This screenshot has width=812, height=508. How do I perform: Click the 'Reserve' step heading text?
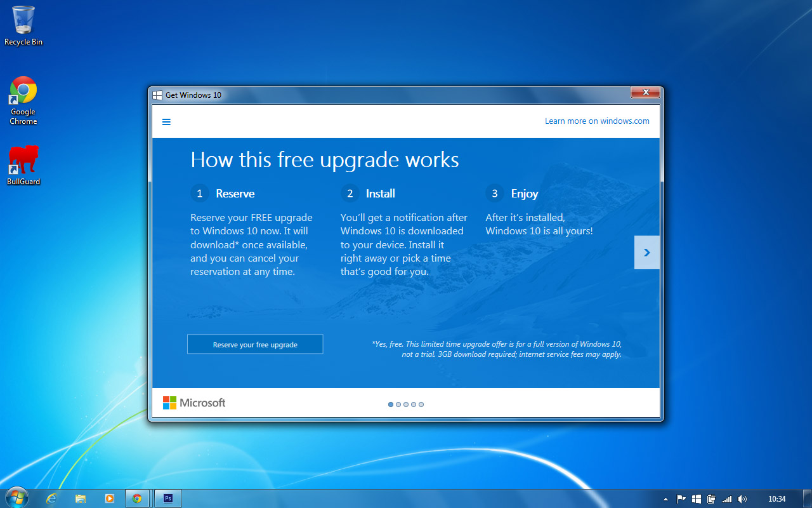(x=235, y=194)
